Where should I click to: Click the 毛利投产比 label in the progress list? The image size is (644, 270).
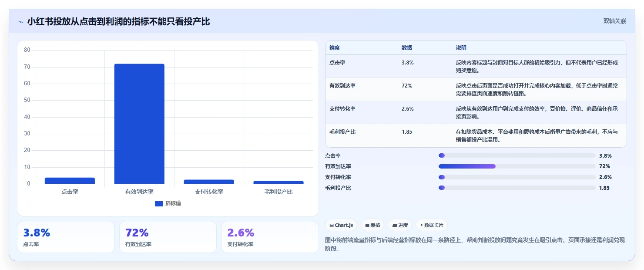click(338, 188)
